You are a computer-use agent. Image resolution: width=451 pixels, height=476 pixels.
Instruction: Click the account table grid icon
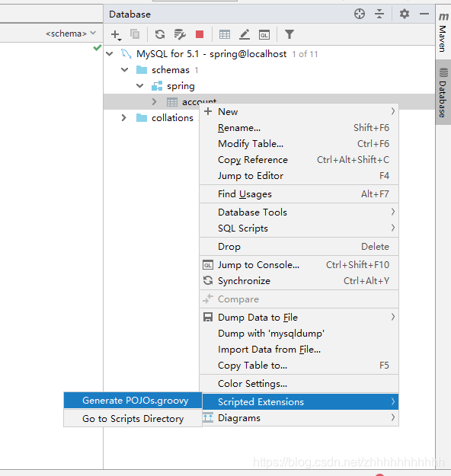click(x=172, y=102)
